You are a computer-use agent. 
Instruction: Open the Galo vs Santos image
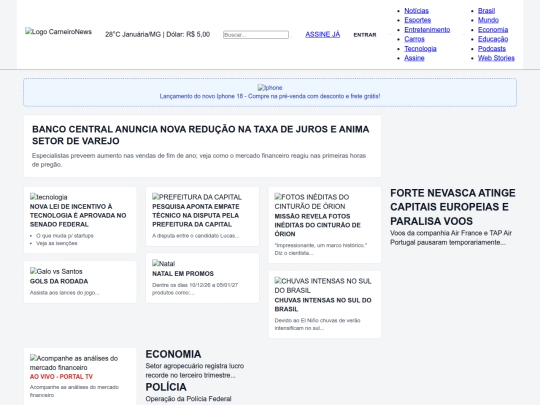click(x=56, y=271)
